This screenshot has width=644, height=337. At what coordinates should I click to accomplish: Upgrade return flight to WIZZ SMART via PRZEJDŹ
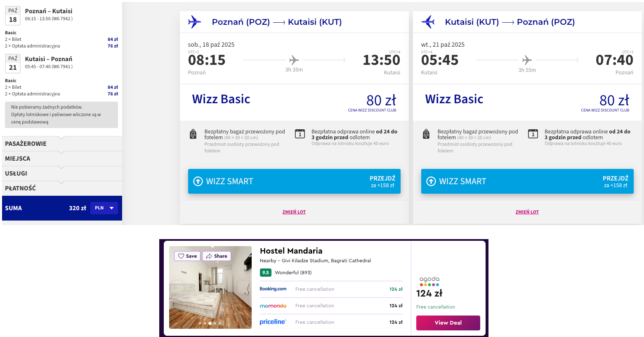(x=615, y=181)
